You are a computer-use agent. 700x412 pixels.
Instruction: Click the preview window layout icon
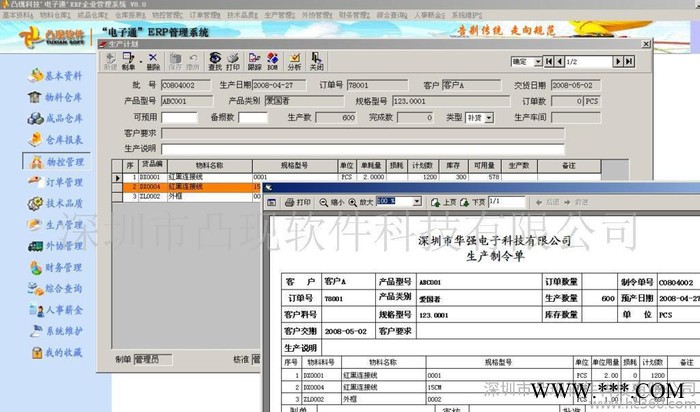pos(271,203)
